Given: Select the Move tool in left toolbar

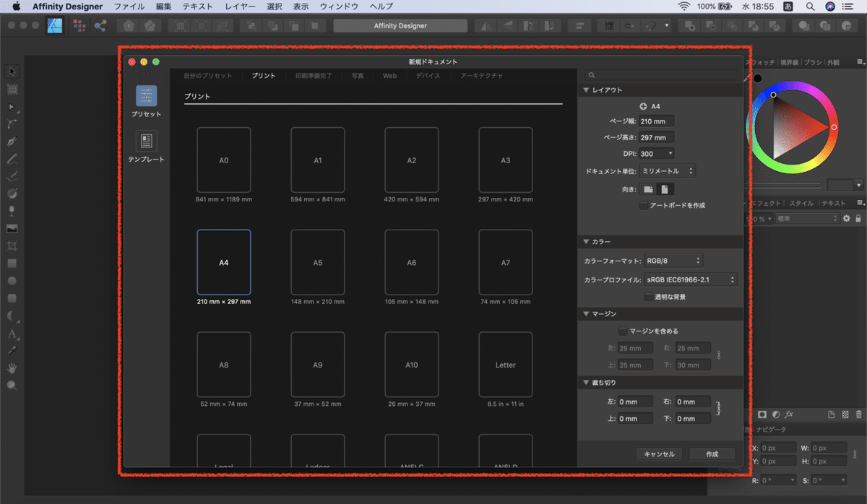Looking at the screenshot, I should 12,71.
